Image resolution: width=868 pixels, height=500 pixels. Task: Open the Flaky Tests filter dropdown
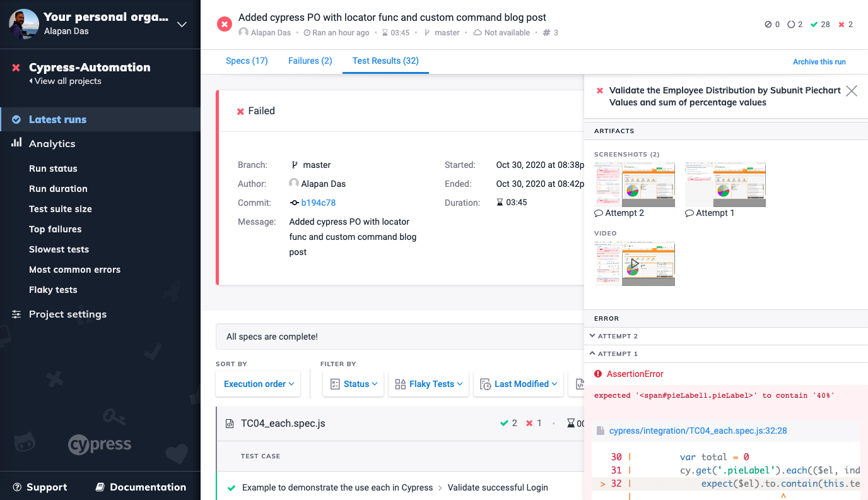pos(429,384)
